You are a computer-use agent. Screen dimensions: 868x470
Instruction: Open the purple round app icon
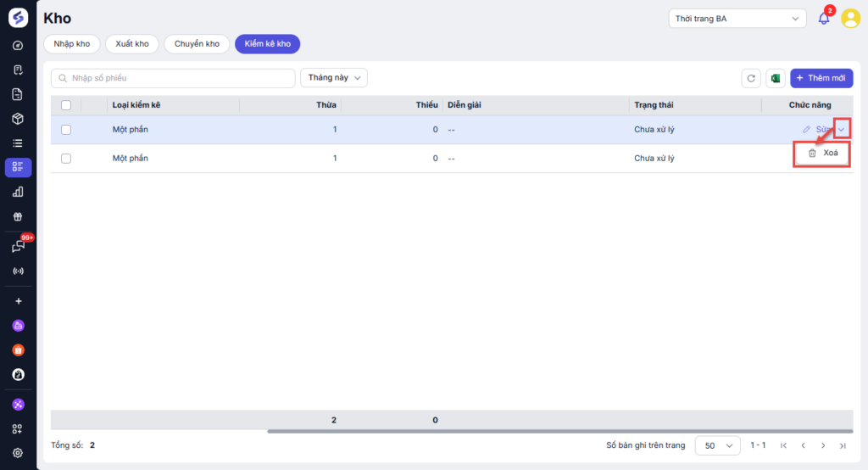[x=19, y=325]
